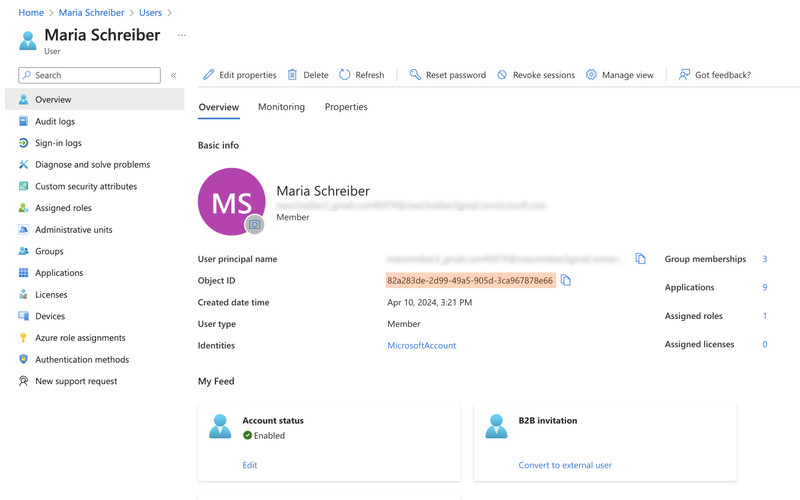Open the Applications grid icon in sidebar
Screen dimensions: 800x500
pyautogui.click(x=23, y=272)
